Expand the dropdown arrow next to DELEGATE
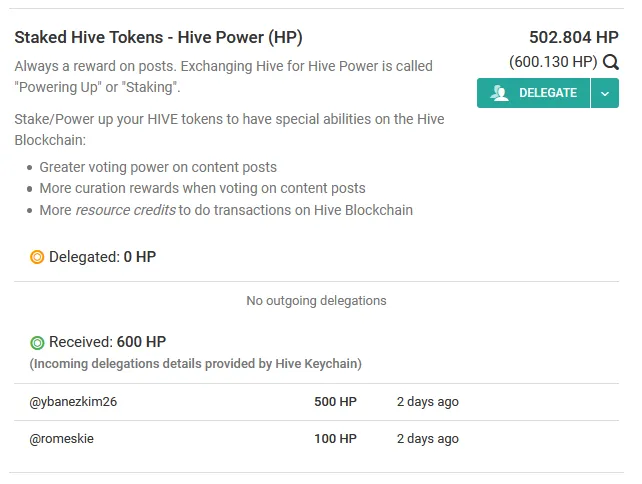642x484 pixels. pyautogui.click(x=605, y=93)
